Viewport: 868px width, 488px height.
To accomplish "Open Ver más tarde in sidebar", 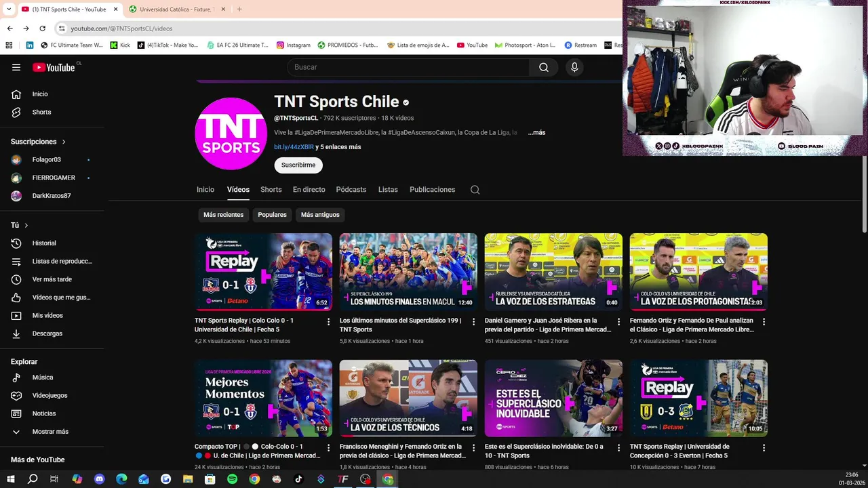I will pos(52,279).
